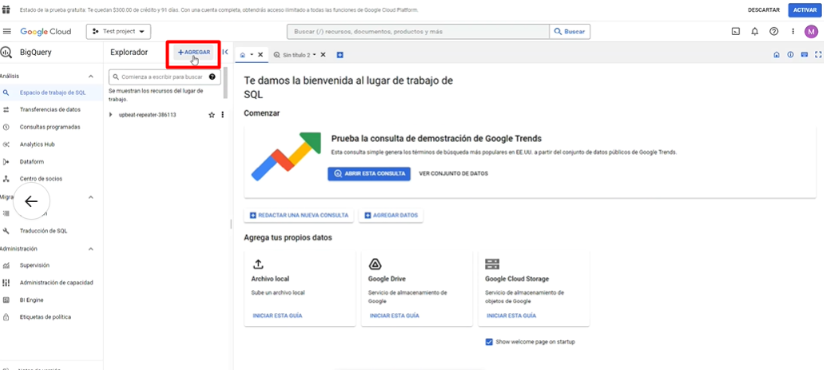Open the home tab dropdown arrow
830x390 pixels.
[x=252, y=55]
